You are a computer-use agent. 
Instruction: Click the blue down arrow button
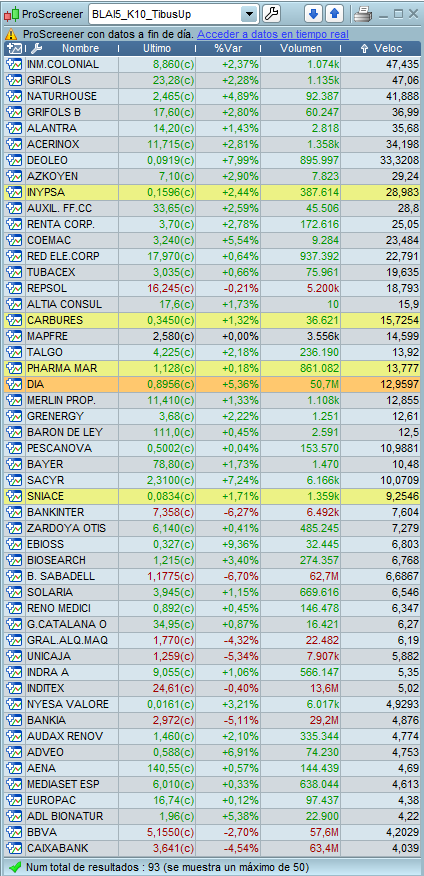(x=313, y=13)
